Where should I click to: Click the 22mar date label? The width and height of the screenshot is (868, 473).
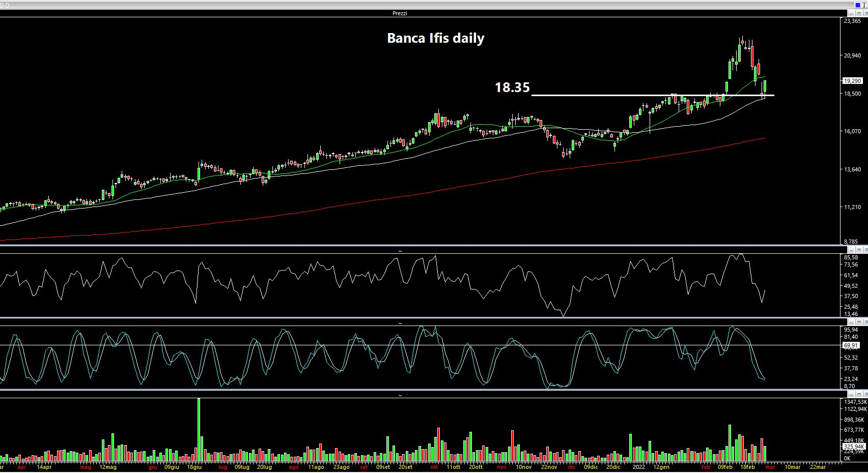818,467
